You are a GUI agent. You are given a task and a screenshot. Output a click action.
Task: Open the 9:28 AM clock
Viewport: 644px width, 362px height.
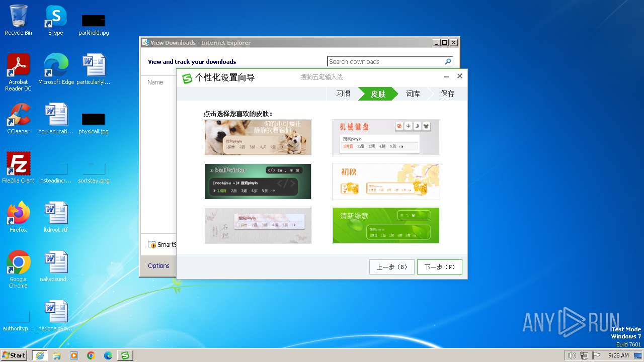tap(618, 355)
